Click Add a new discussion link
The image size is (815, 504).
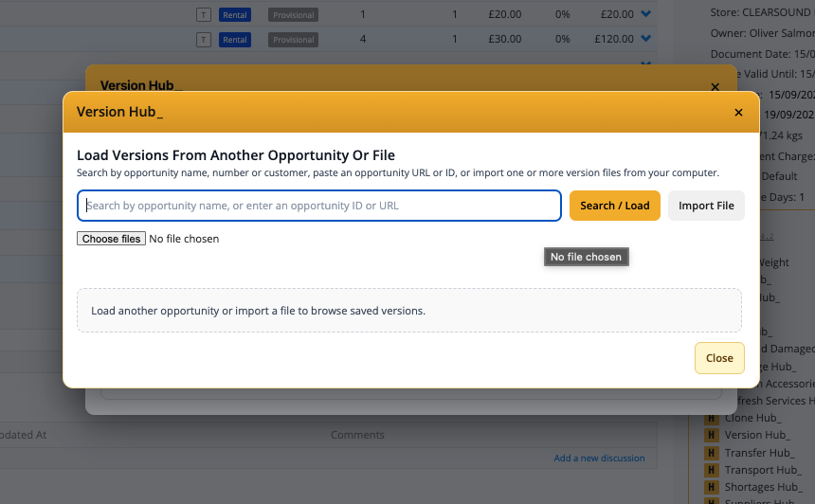coord(599,459)
